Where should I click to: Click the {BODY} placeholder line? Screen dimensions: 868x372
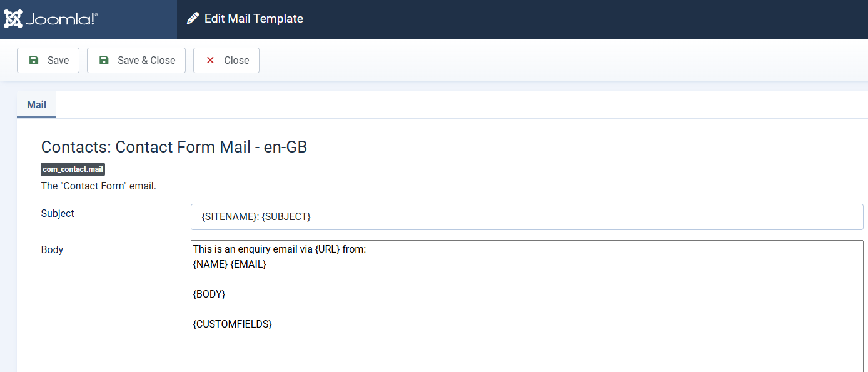pyautogui.click(x=209, y=294)
